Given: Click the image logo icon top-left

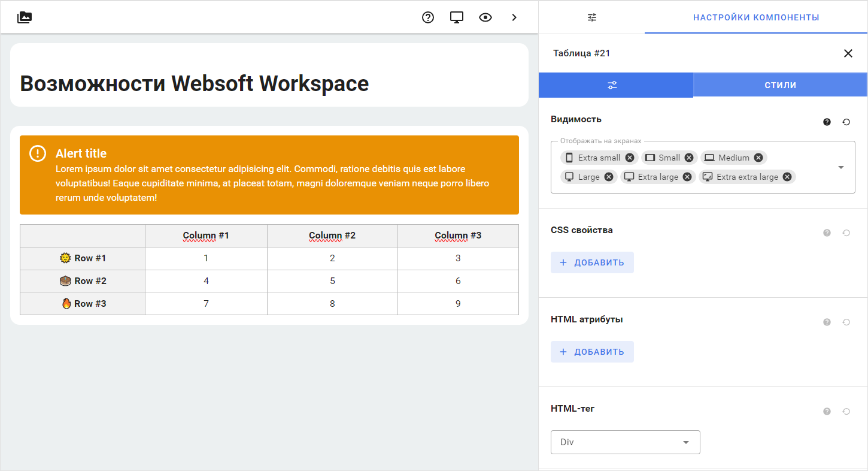Looking at the screenshot, I should (x=24, y=17).
